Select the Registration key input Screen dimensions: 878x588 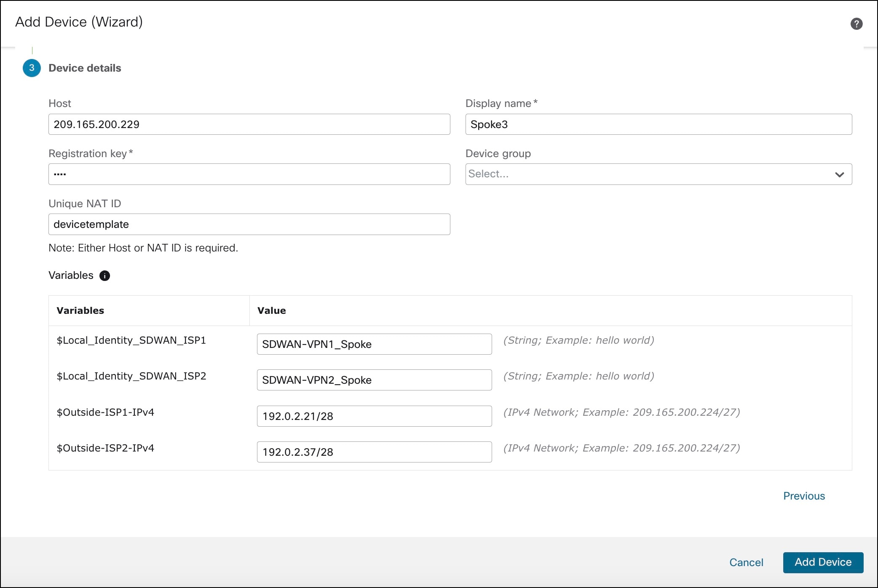[x=249, y=174]
